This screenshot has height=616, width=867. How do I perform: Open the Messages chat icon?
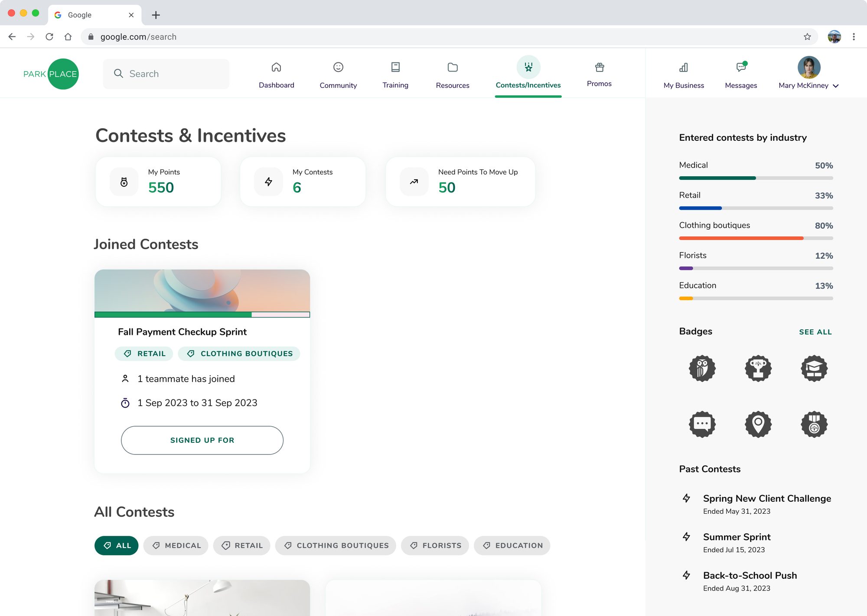tap(741, 67)
